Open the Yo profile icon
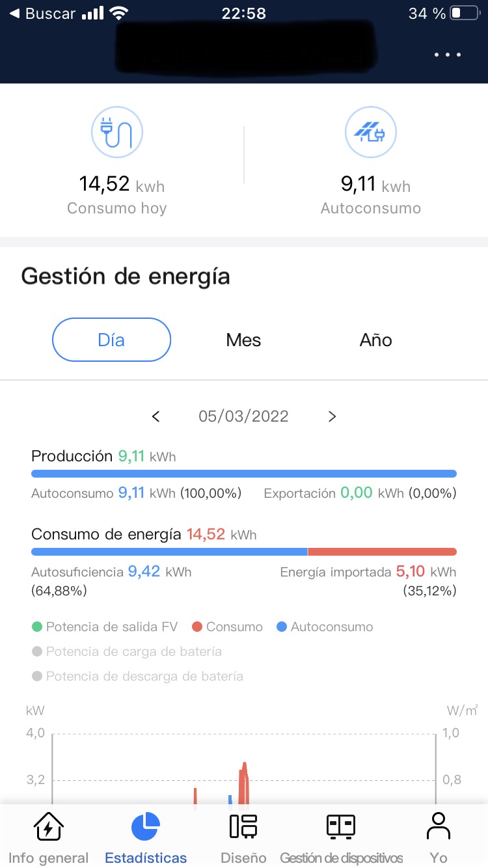The width and height of the screenshot is (488, 868). [439, 826]
